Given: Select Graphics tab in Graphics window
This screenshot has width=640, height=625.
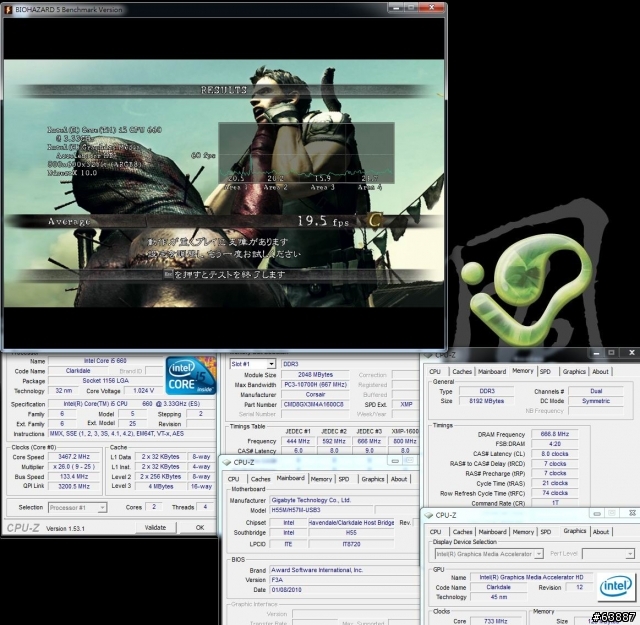Looking at the screenshot, I should click(x=575, y=531).
